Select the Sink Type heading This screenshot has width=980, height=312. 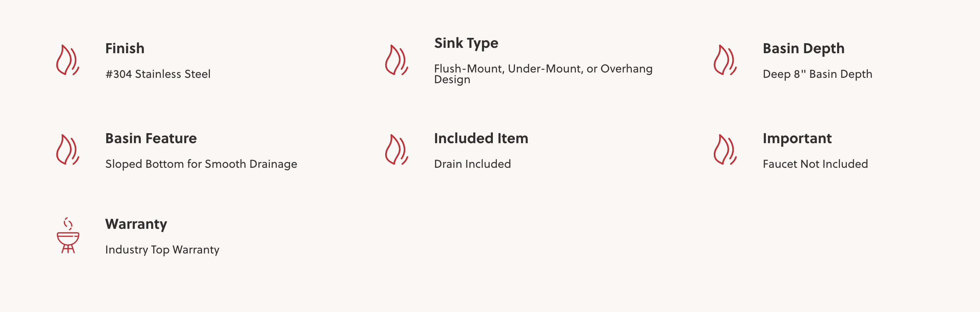(x=466, y=44)
